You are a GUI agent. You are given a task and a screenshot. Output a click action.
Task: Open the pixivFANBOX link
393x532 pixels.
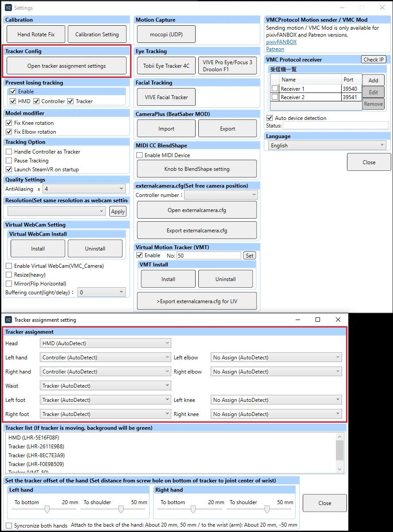(x=281, y=42)
